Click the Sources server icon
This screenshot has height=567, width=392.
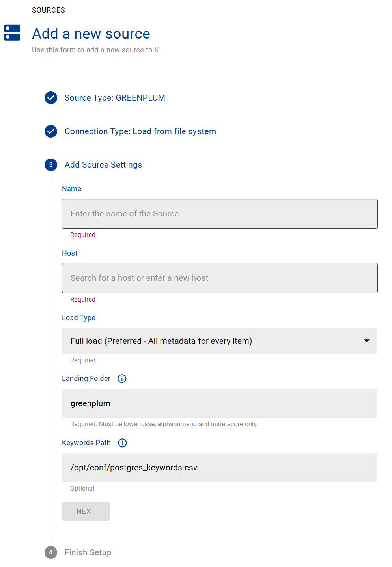(x=12, y=33)
